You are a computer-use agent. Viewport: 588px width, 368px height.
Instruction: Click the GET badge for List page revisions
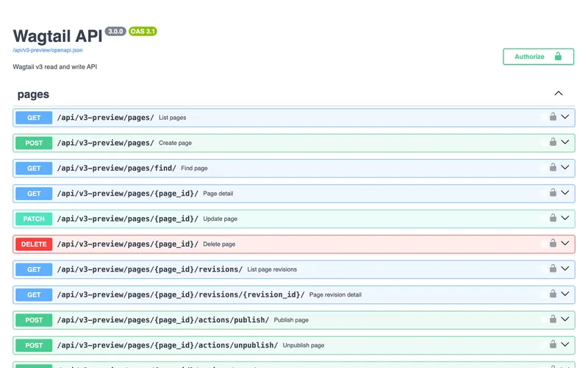click(34, 269)
